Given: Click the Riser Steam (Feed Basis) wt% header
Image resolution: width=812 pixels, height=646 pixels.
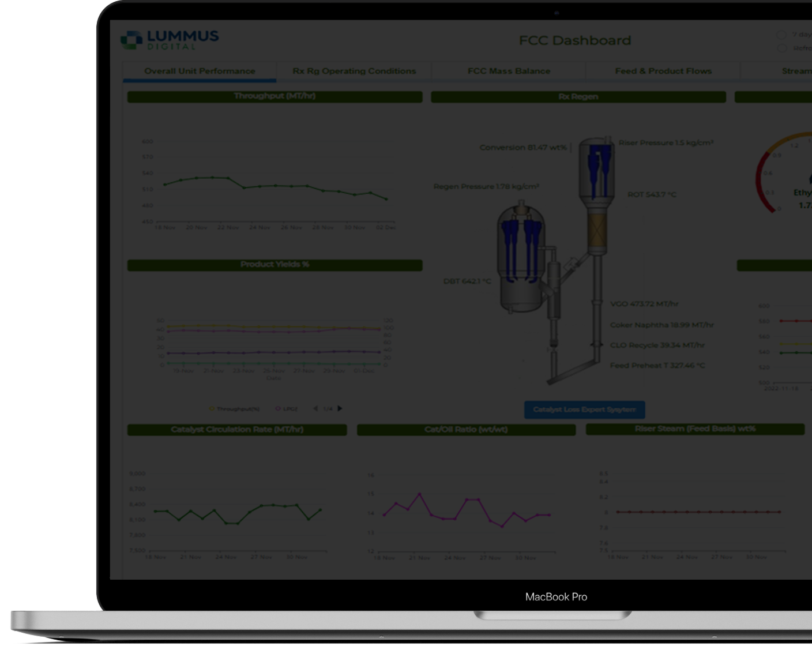Looking at the screenshot, I should point(695,429).
